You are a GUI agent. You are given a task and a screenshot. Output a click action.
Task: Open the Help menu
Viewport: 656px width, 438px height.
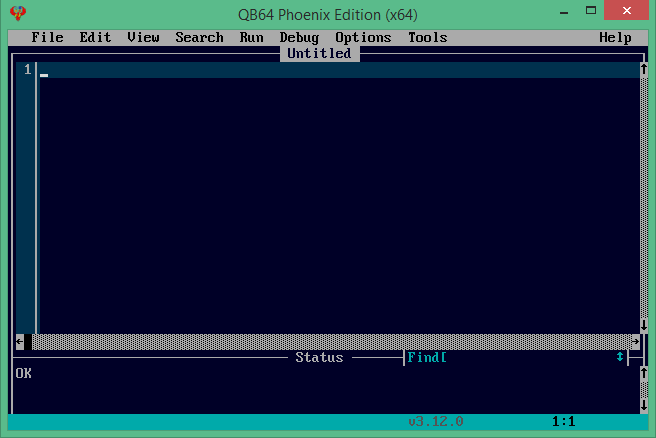coord(615,37)
